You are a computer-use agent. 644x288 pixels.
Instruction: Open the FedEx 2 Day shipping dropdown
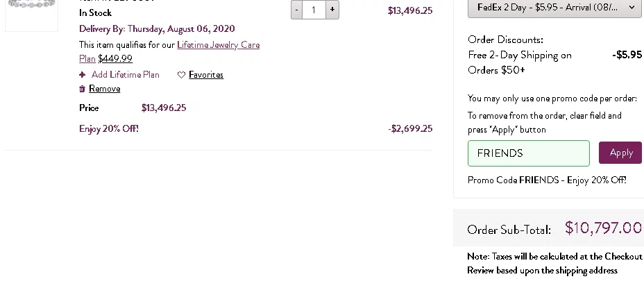[x=555, y=8]
